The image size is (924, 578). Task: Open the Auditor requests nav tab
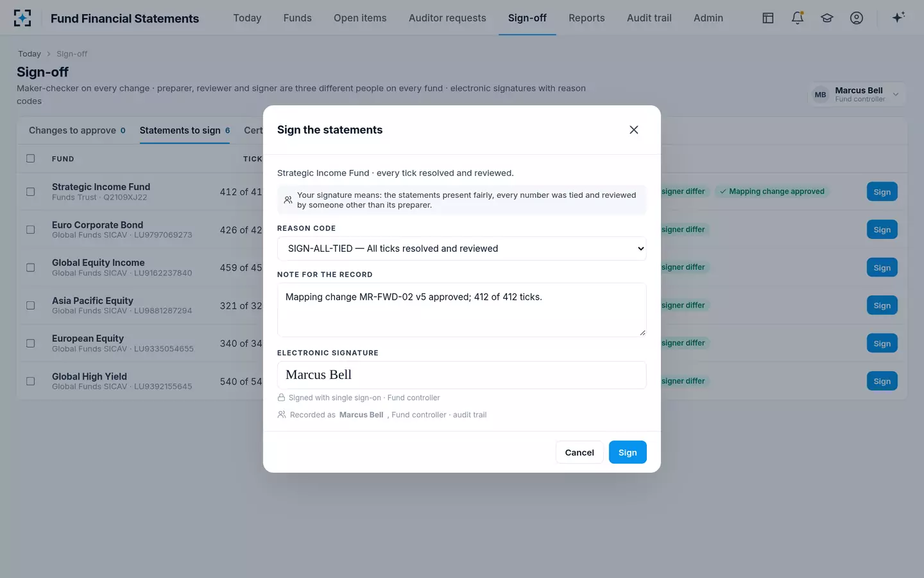pyautogui.click(x=447, y=18)
